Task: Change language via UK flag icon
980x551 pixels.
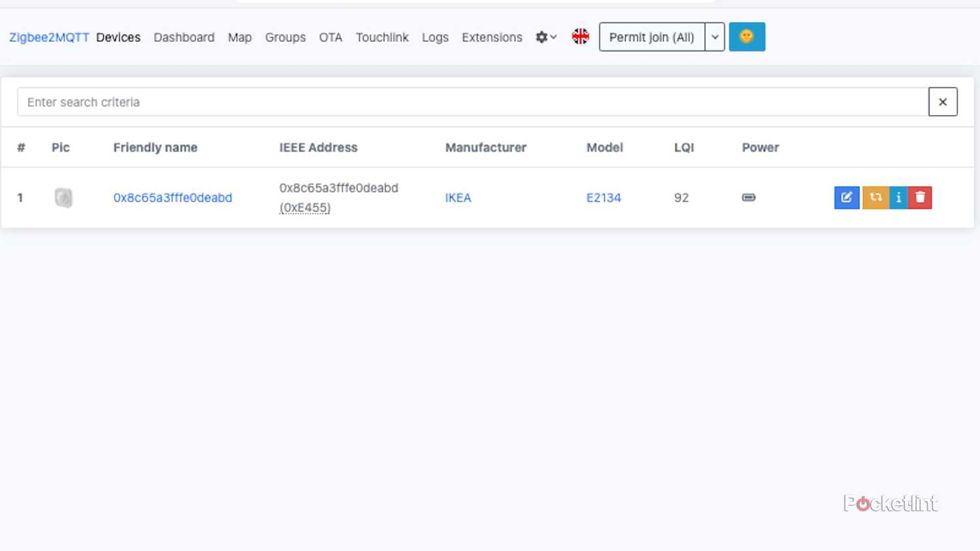Action: [x=581, y=37]
